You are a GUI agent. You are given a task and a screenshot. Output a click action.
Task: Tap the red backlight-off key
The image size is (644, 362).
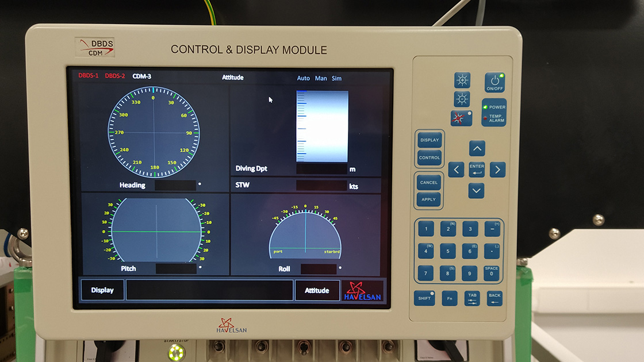[x=461, y=118]
